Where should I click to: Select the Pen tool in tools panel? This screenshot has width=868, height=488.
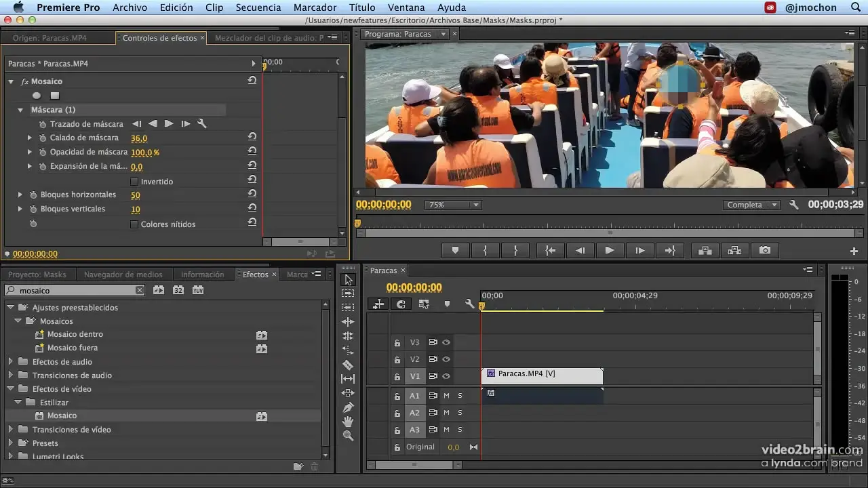pyautogui.click(x=348, y=407)
